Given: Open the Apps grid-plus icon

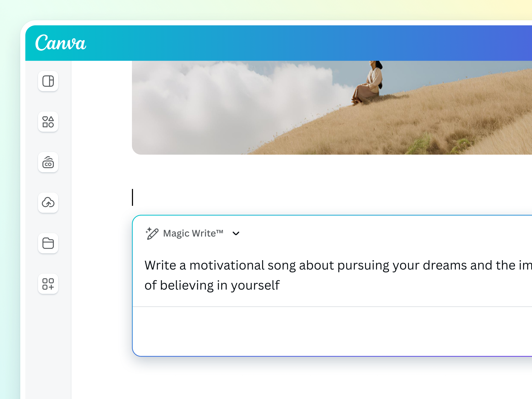Looking at the screenshot, I should coord(48,284).
